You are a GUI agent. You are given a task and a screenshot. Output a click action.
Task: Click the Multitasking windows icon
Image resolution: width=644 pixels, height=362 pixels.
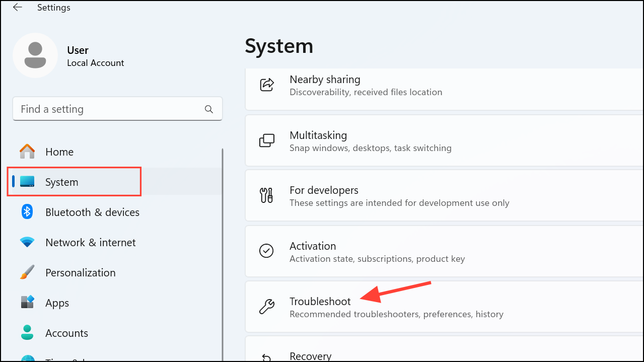pos(266,140)
